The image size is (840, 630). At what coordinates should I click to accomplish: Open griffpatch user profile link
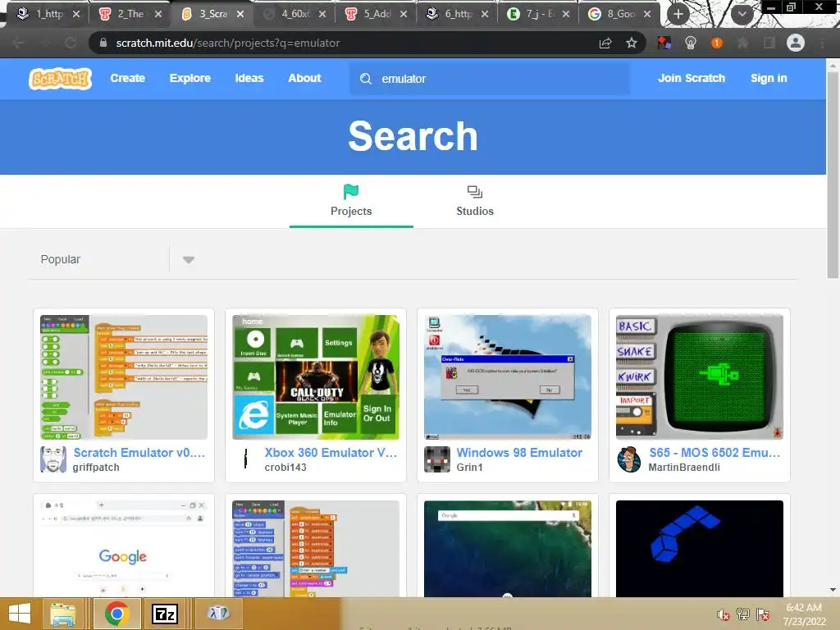(x=96, y=467)
